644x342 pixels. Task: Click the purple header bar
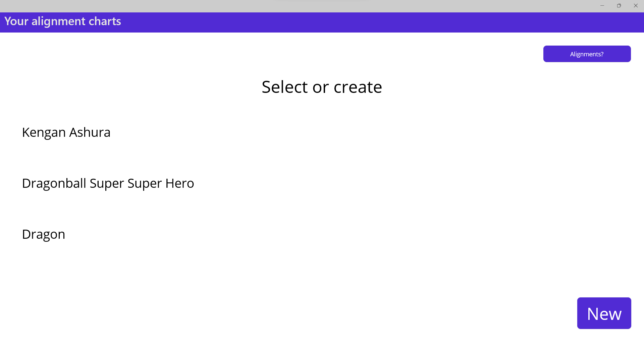pos(335,22)
